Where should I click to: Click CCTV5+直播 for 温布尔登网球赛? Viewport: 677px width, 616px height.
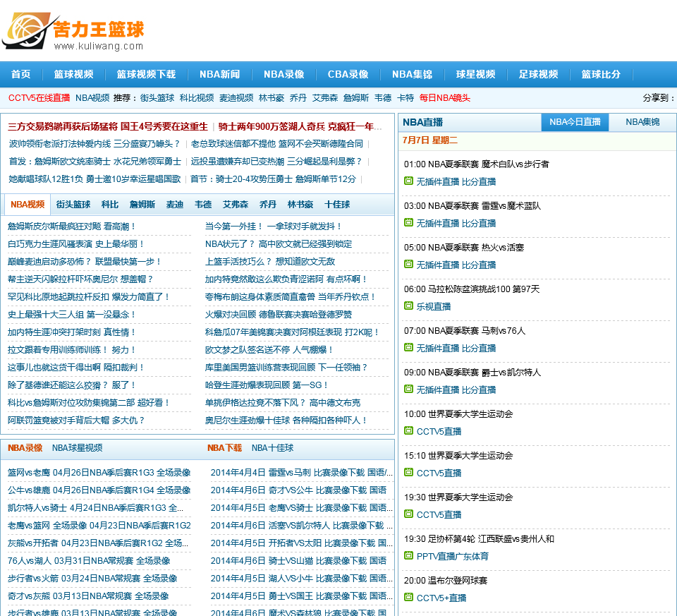441,598
